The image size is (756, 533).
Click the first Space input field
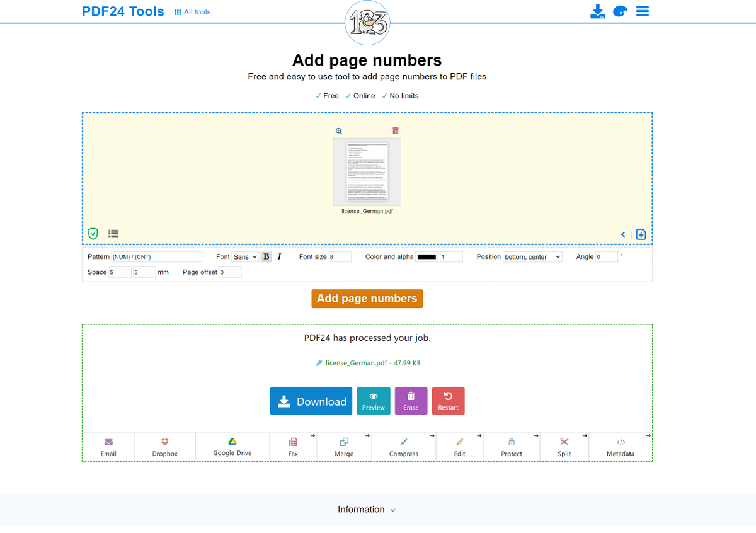[120, 272]
